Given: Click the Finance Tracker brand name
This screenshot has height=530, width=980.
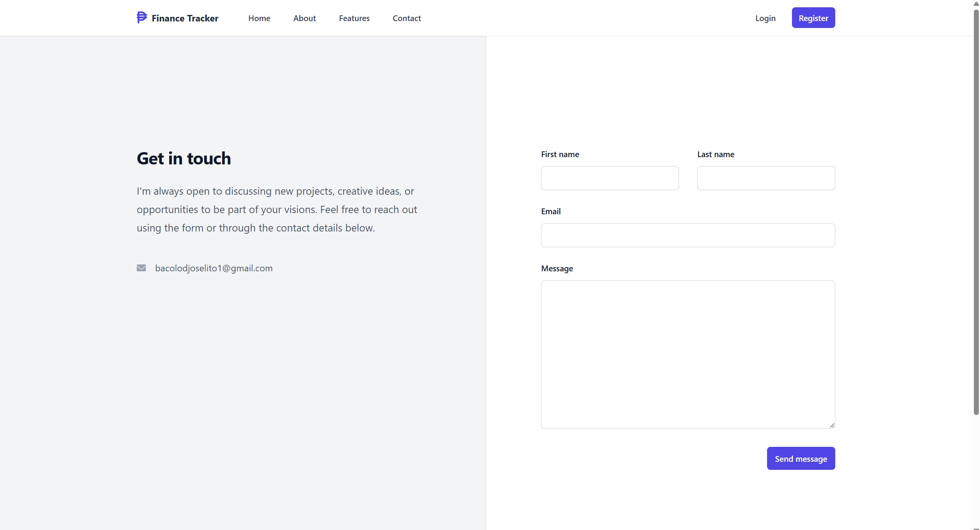Looking at the screenshot, I should (x=185, y=18).
